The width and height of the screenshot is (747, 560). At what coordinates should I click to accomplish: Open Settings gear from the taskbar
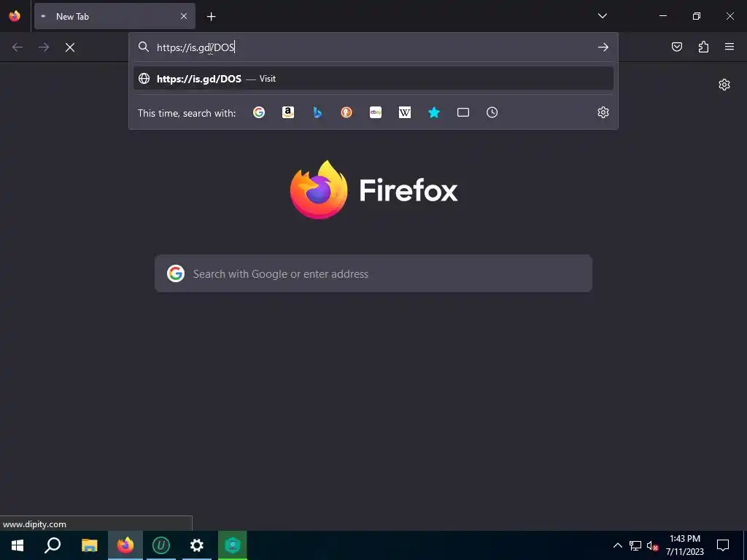(197, 545)
